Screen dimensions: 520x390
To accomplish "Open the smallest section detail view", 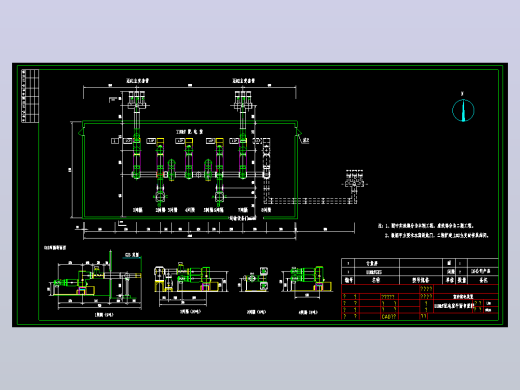I will (253, 279).
